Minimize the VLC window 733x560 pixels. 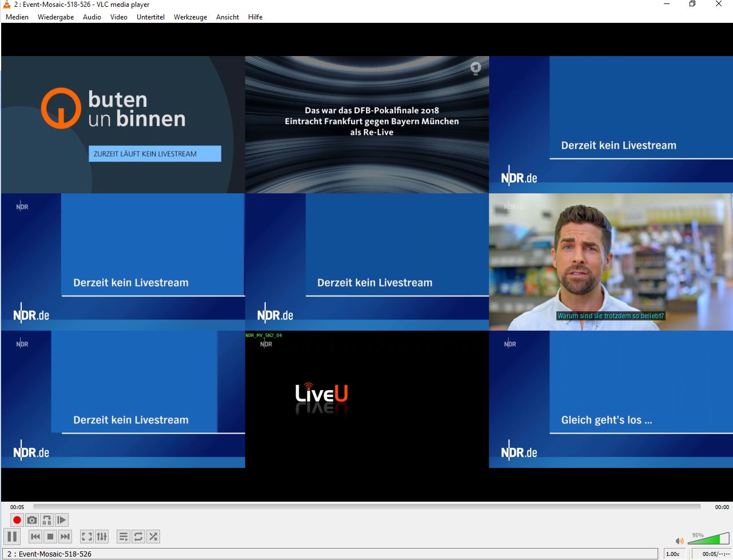coord(667,4)
